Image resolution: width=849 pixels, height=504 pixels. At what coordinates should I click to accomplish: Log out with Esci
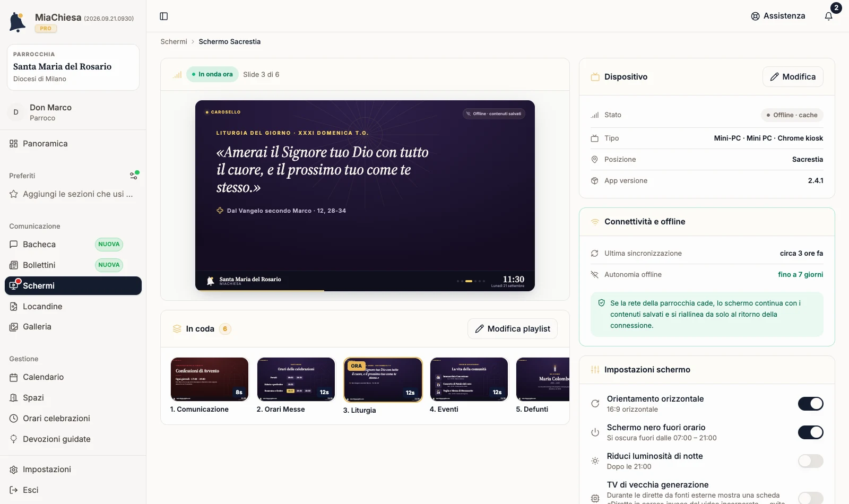click(73, 490)
